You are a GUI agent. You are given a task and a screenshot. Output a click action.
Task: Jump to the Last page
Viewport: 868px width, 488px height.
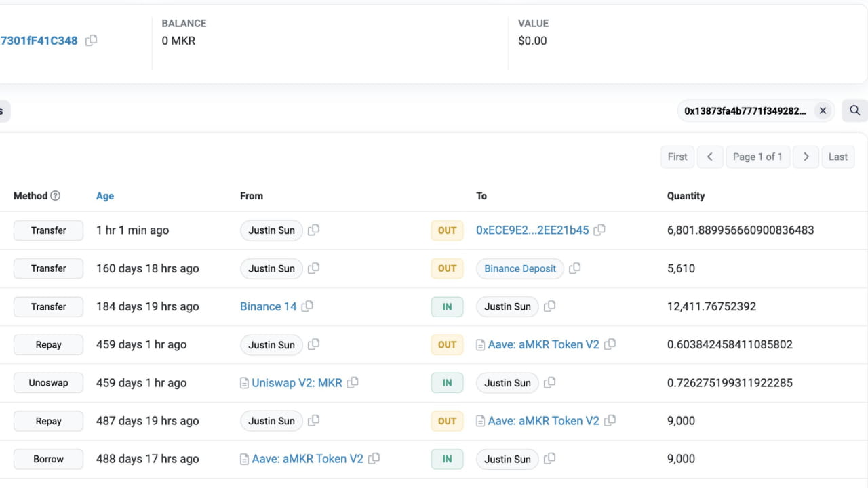click(838, 157)
